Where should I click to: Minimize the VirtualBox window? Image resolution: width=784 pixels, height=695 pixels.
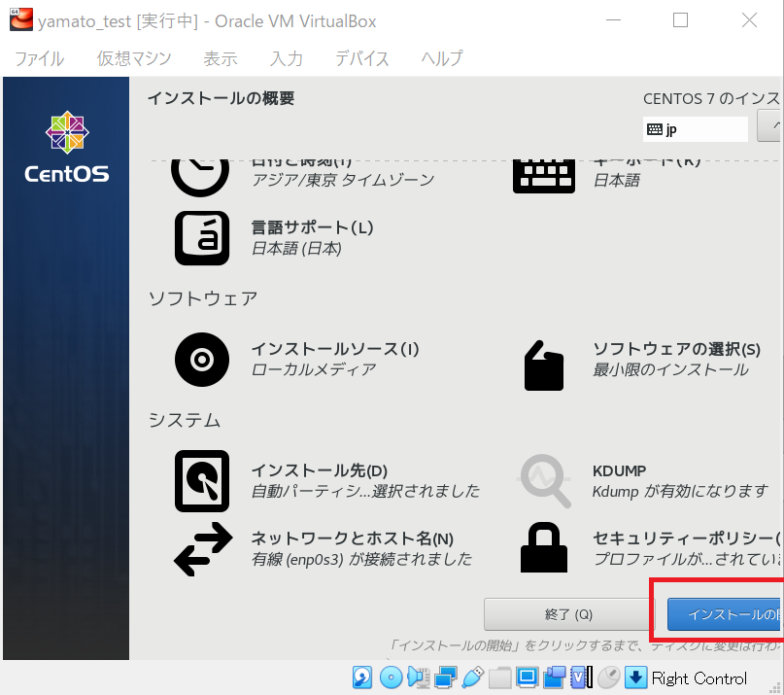(613, 20)
